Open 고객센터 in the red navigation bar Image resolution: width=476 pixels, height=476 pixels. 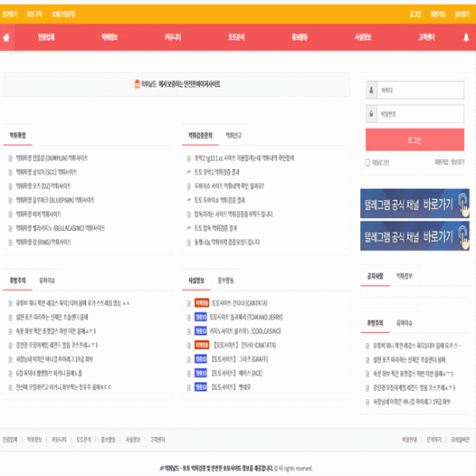click(x=426, y=37)
